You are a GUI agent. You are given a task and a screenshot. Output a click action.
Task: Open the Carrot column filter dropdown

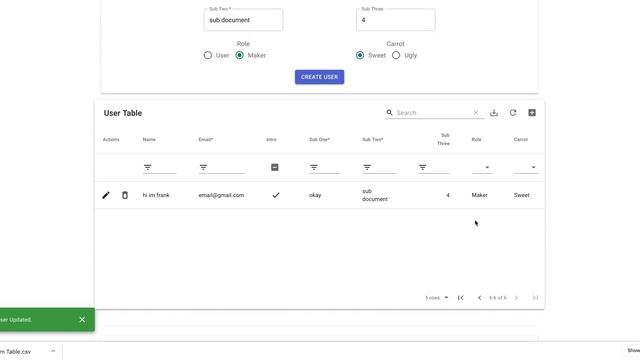pyautogui.click(x=526, y=167)
